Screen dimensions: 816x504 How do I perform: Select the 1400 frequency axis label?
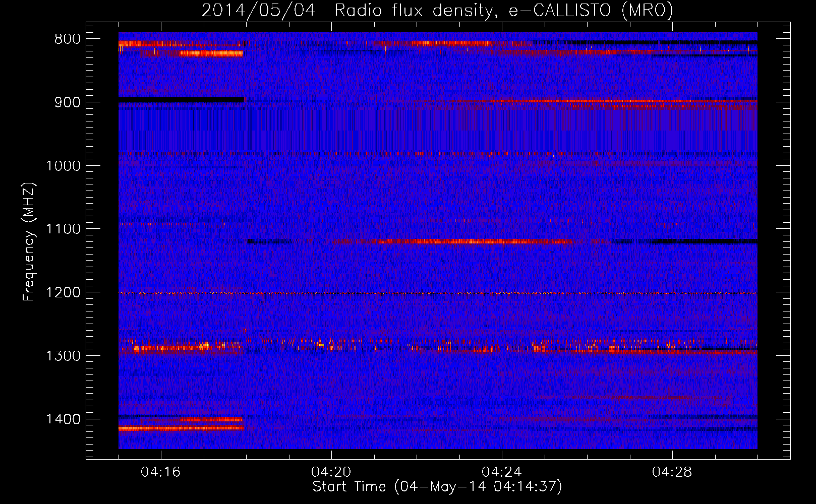pos(63,419)
